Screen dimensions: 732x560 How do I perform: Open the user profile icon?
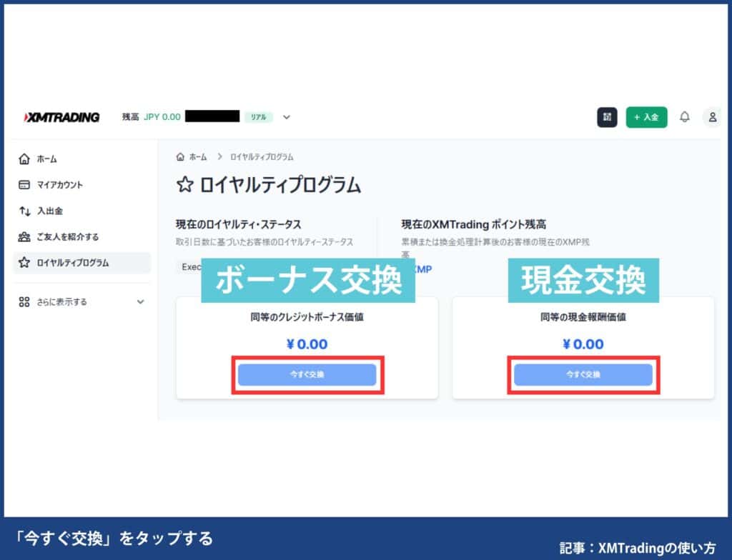[x=713, y=117]
